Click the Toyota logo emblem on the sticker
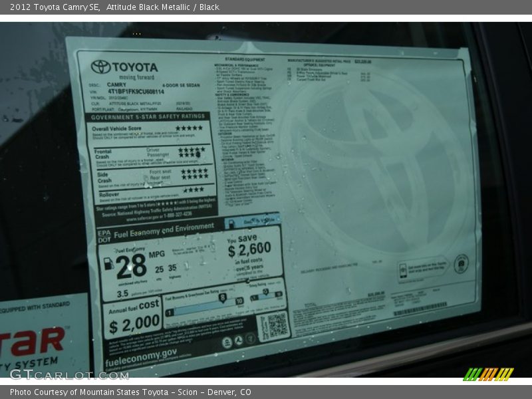This screenshot has height=399, width=532. [101, 66]
